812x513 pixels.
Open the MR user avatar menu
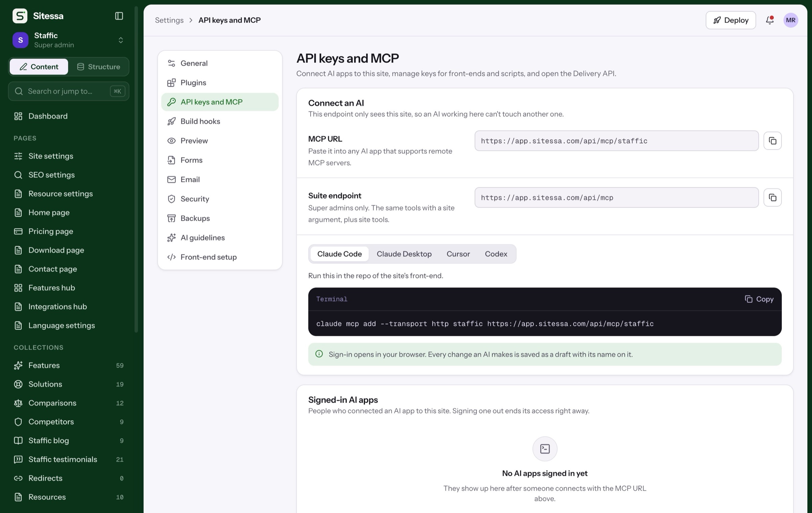tap(791, 20)
